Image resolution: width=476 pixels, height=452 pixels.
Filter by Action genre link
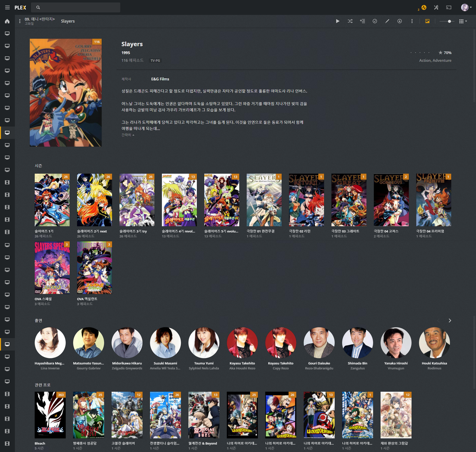click(425, 60)
